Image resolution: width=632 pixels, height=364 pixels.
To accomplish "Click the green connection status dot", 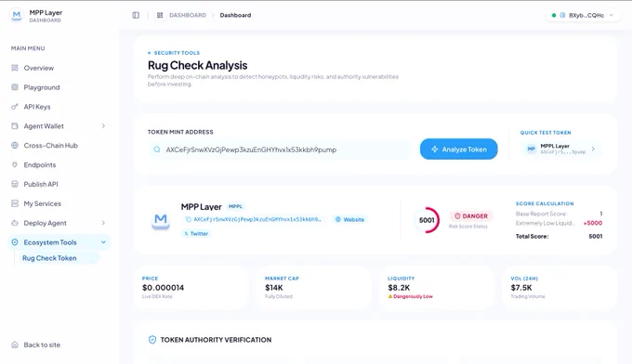I will point(554,15).
